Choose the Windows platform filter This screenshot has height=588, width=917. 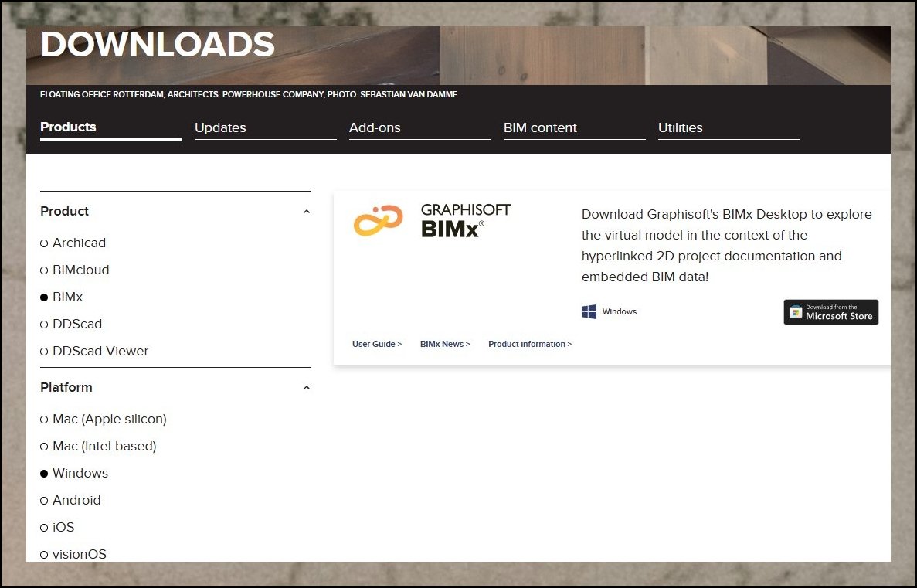coord(74,474)
